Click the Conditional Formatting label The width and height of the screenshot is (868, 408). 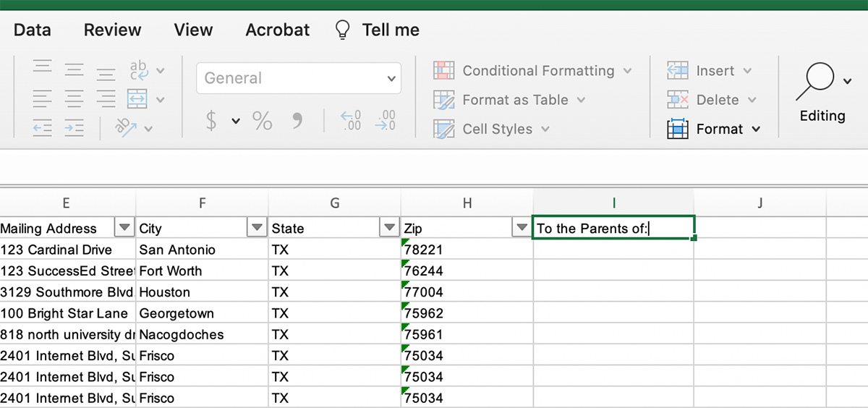click(538, 71)
